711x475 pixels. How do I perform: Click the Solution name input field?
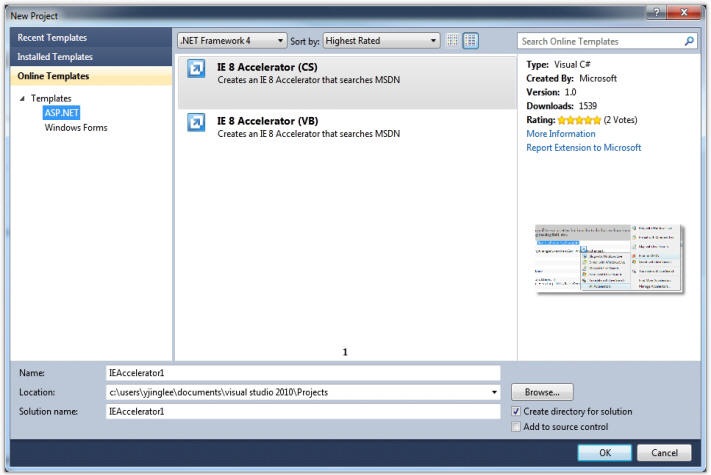tap(303, 412)
